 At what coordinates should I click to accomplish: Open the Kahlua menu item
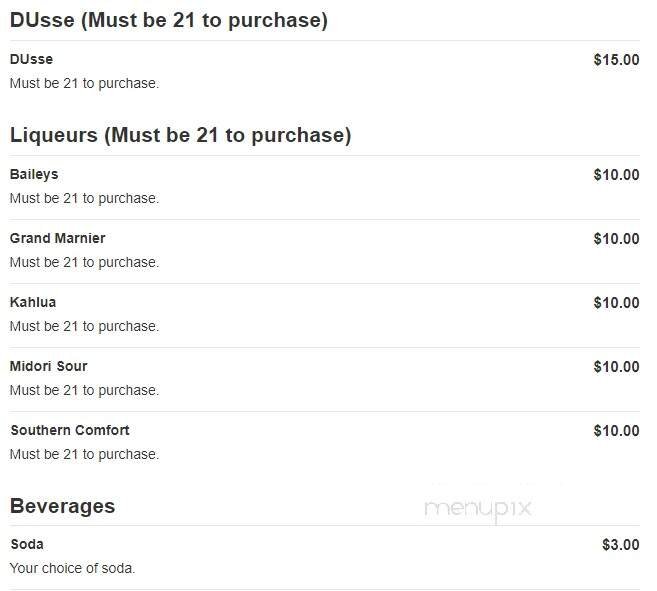pos(33,302)
